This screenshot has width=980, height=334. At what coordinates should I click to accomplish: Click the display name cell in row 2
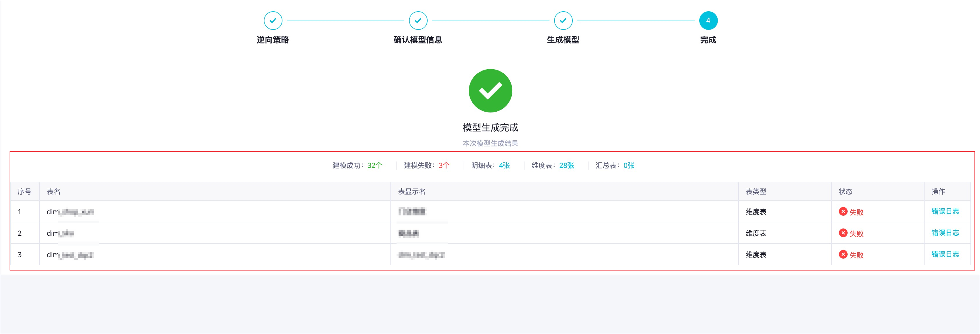[x=565, y=233]
